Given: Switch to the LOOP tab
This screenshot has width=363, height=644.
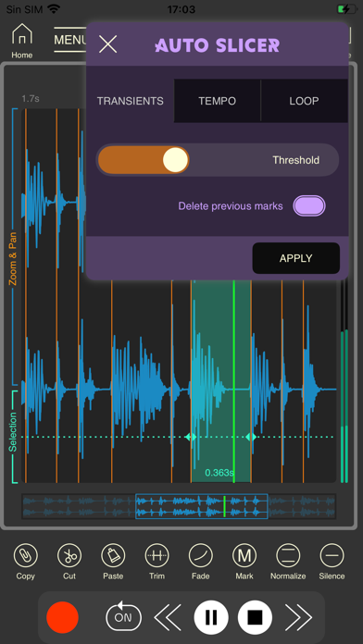Looking at the screenshot, I should [x=305, y=101].
